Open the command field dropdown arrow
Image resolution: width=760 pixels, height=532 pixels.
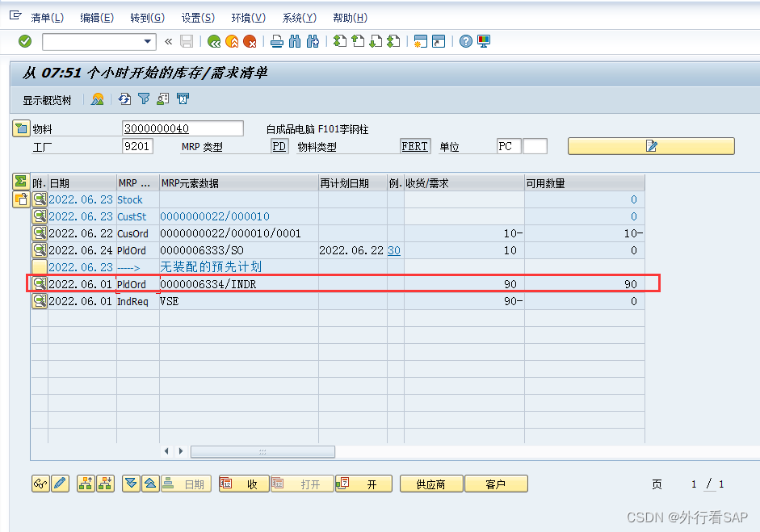pyautogui.click(x=147, y=42)
